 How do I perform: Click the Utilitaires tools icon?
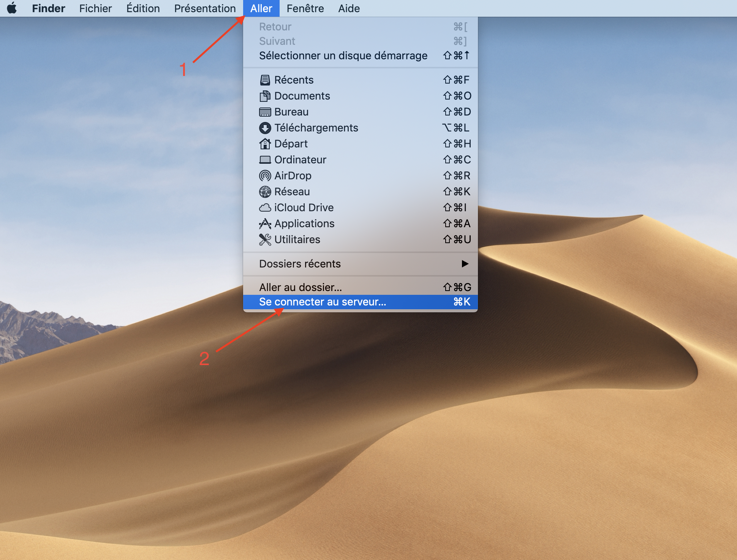pyautogui.click(x=265, y=240)
